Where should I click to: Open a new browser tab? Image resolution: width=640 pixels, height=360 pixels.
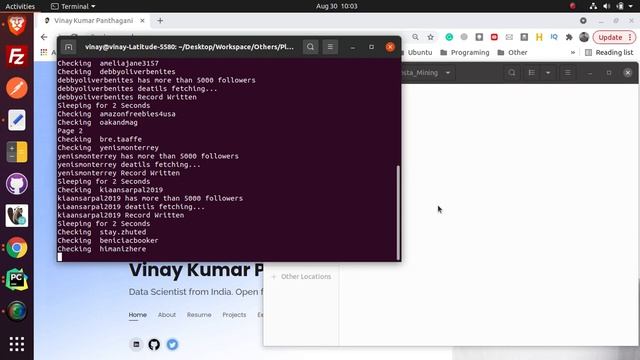click(160, 20)
